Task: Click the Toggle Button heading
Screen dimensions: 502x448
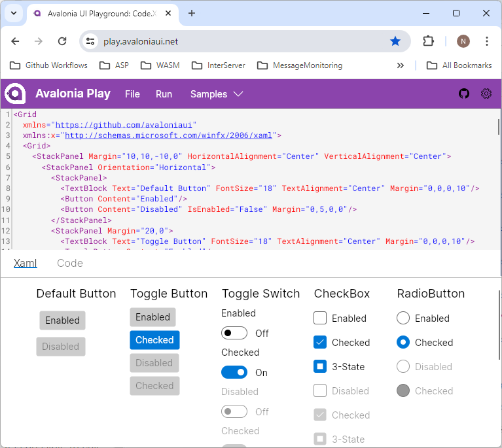Action: [169, 294]
